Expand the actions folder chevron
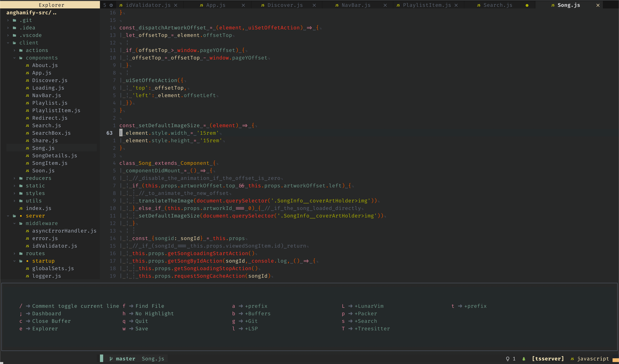This screenshot has height=364, width=619. [x=14, y=50]
